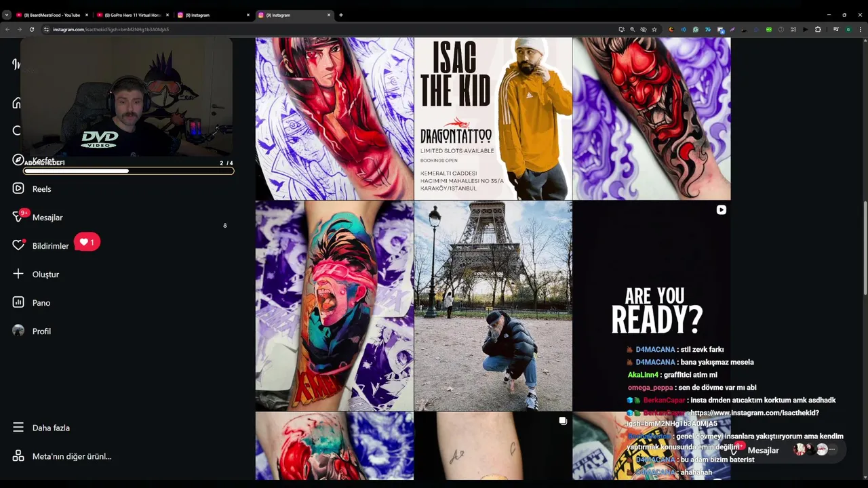Viewport: 868px width, 488px height.
Task: View site information icon in address bar
Action: (x=47, y=29)
